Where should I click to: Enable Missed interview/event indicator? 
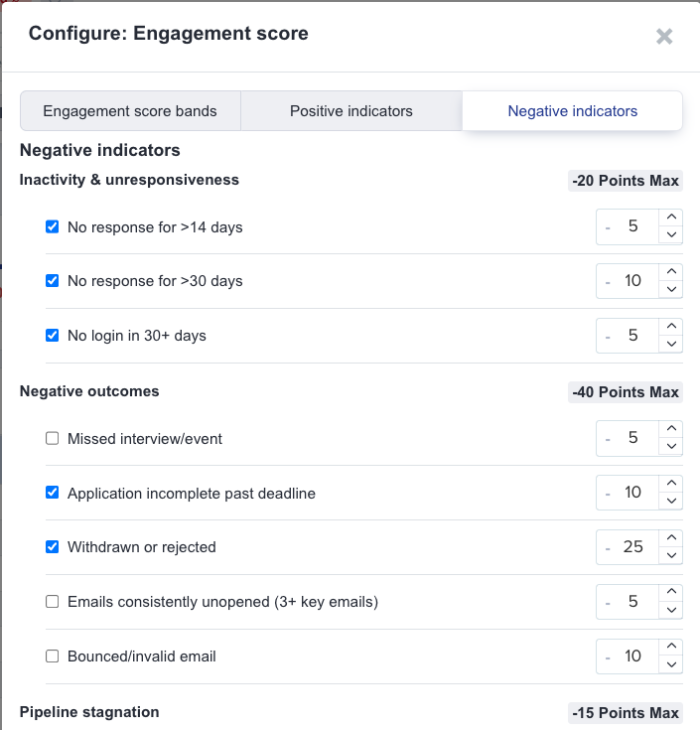pos(53,438)
